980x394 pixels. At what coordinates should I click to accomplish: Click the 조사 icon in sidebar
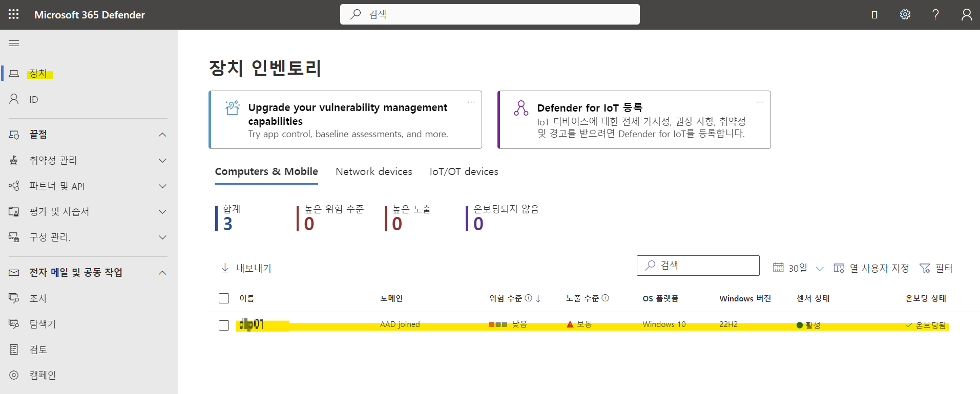tap(14, 298)
